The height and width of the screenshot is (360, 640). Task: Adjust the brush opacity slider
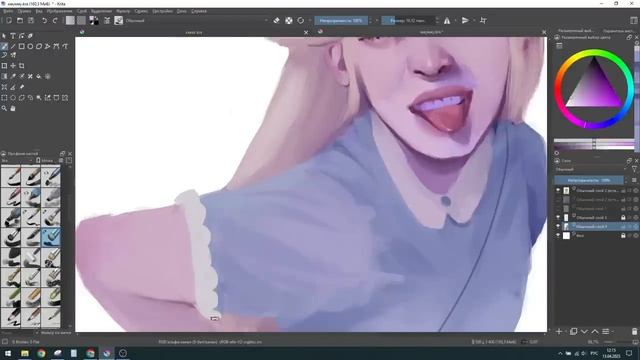(341, 20)
